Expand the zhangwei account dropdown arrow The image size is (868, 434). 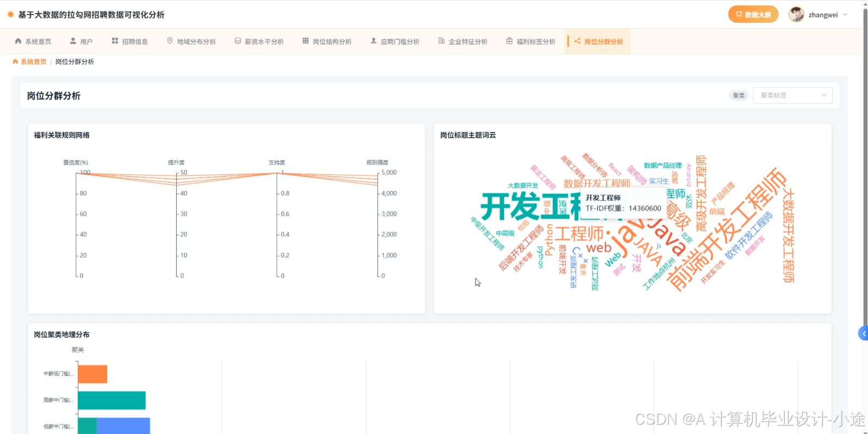click(x=845, y=15)
